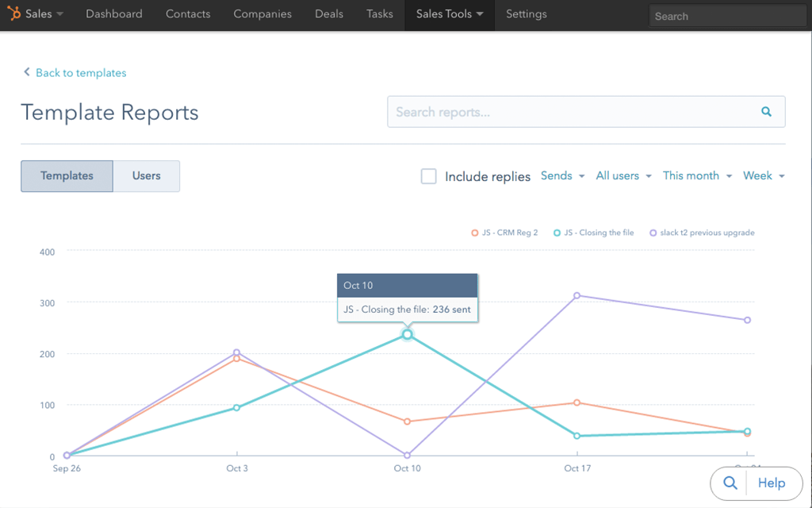Click the magnifying glass icon beside Help

[730, 483]
